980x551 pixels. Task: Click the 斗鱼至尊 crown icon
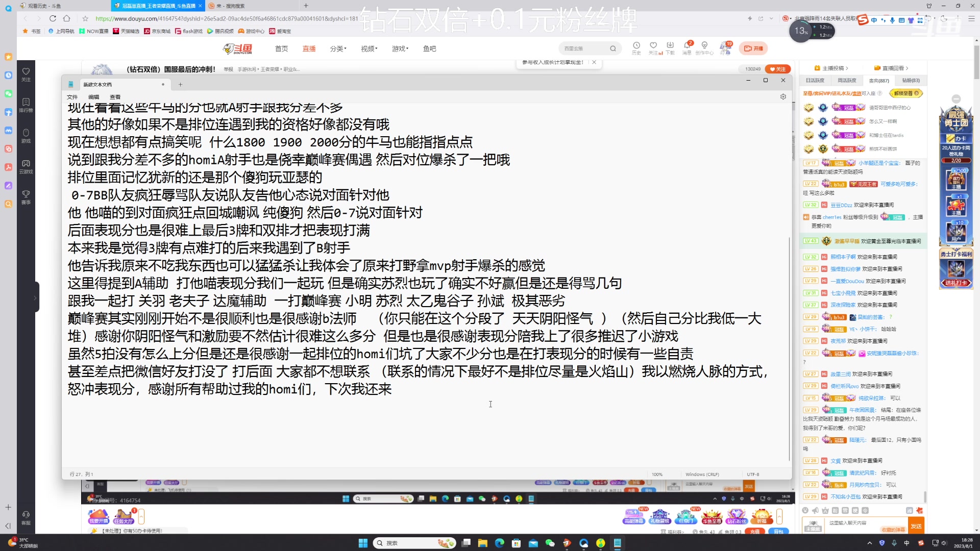coord(712,516)
